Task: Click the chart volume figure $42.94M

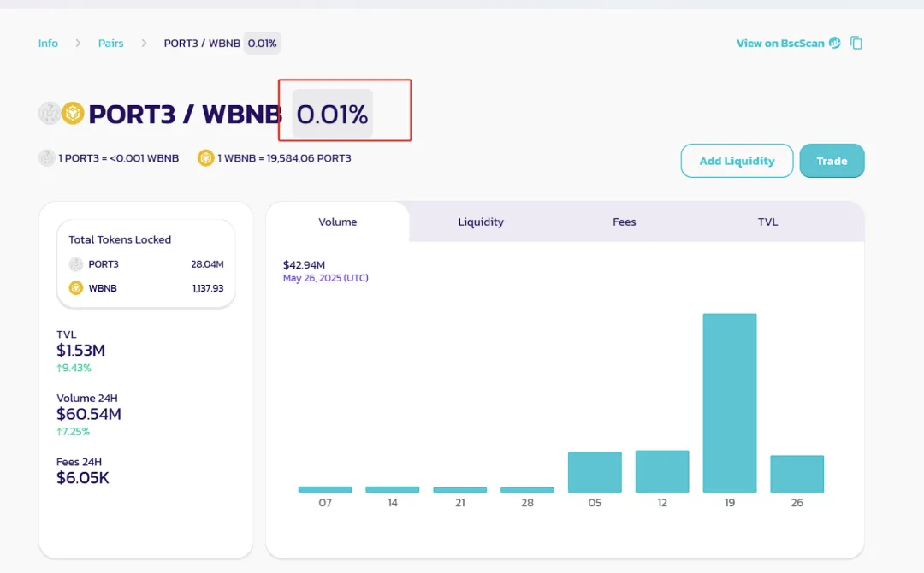Action: (x=304, y=265)
